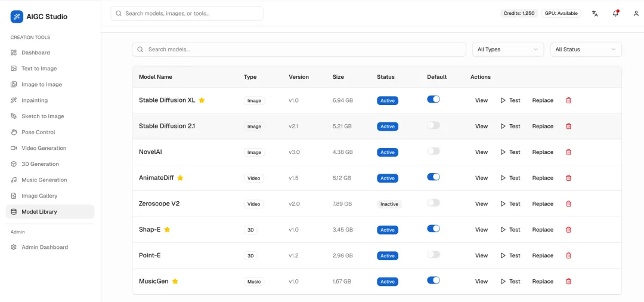Delete the Stable Diffusion 2.1 model

568,126
